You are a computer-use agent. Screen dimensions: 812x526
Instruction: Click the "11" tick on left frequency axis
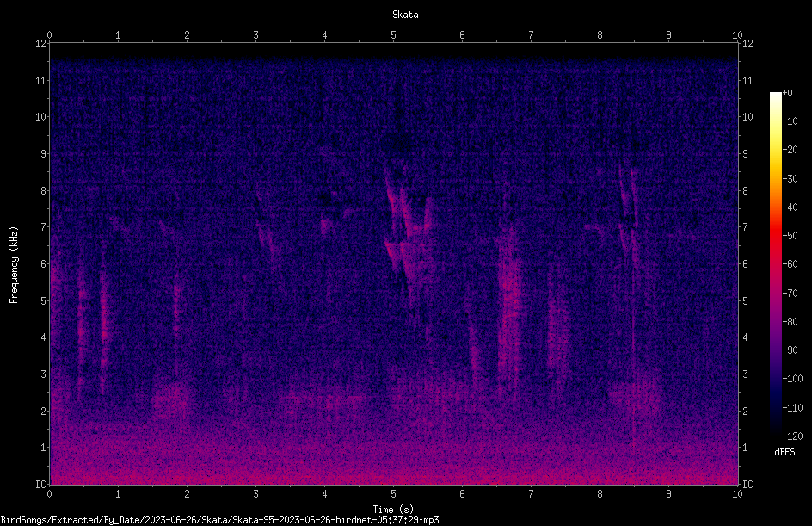41,80
